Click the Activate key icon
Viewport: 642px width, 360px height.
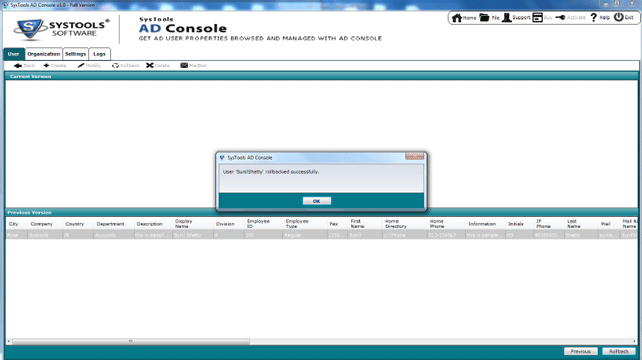[x=561, y=18]
